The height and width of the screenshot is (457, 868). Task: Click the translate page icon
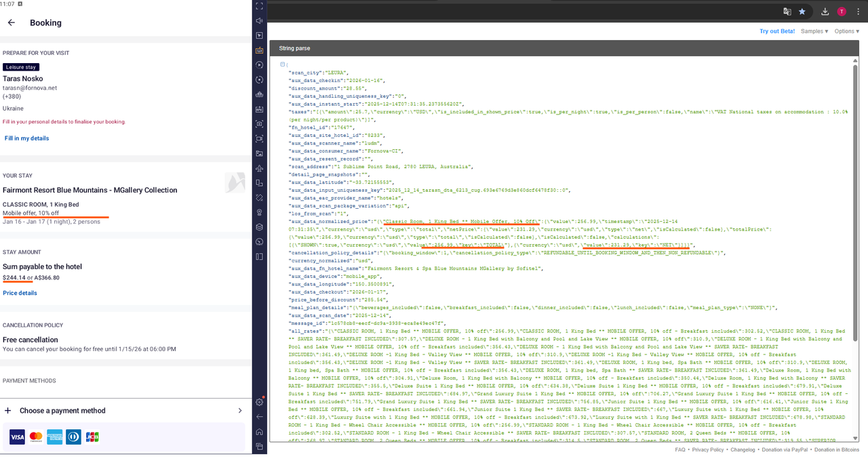[x=787, y=12]
